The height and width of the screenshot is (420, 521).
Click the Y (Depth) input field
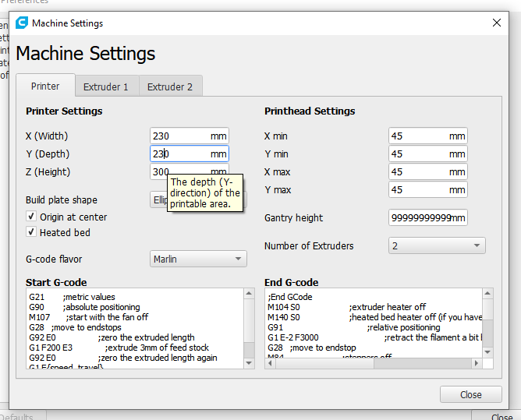(190, 154)
